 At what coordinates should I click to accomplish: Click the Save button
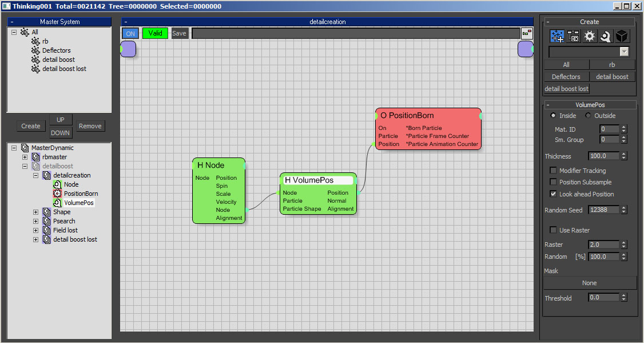tap(179, 33)
